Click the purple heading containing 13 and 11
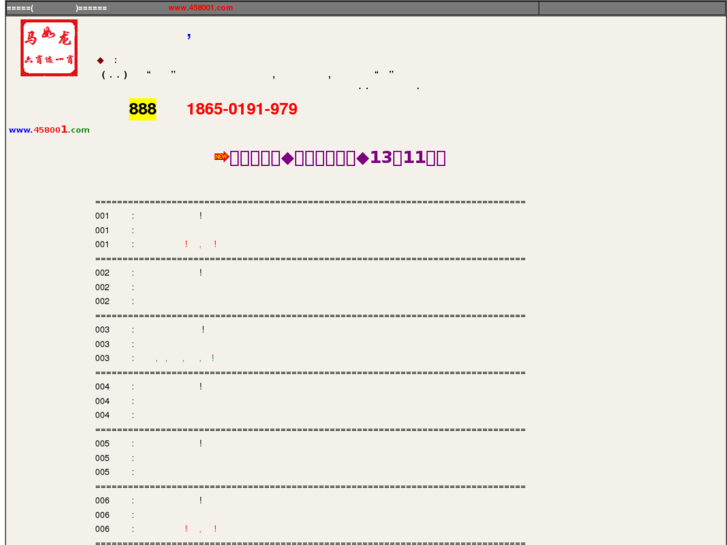Viewport: 727px width, 545px height. (338, 158)
